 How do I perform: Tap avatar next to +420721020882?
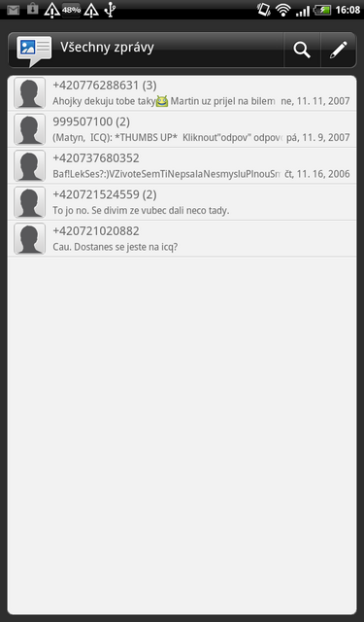coord(30,238)
